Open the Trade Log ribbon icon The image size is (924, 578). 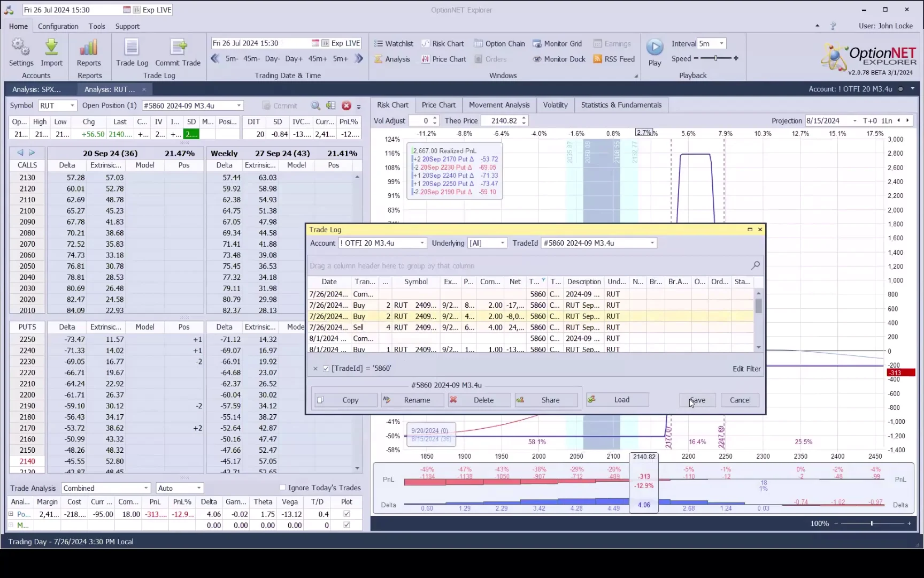coord(132,52)
